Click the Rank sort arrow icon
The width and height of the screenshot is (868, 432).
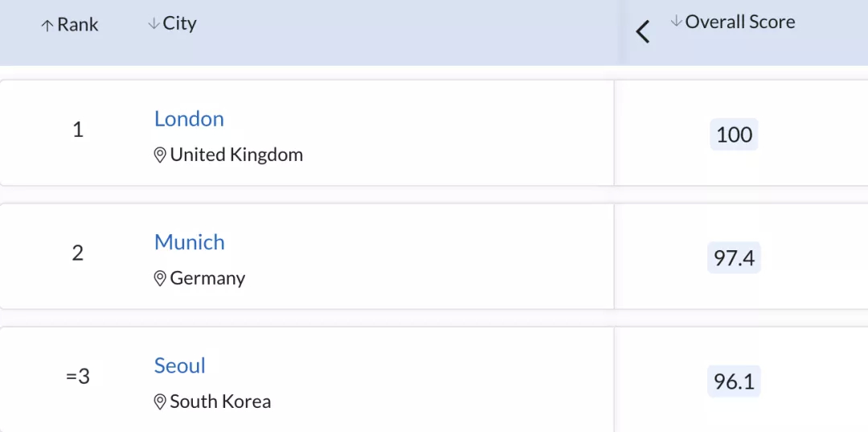(47, 26)
